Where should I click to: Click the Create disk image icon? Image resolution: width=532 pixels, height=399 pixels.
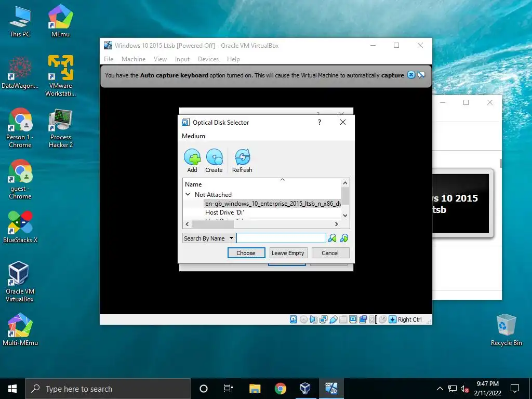pyautogui.click(x=214, y=161)
